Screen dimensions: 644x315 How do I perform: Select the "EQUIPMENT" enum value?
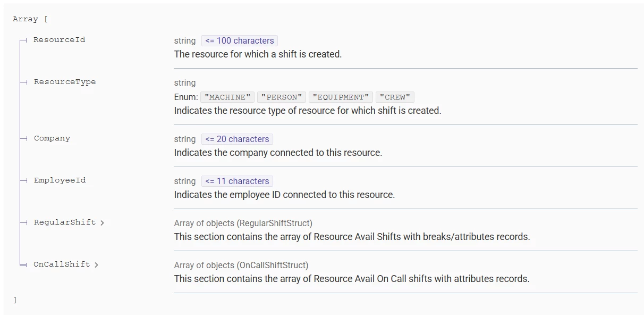pyautogui.click(x=341, y=97)
